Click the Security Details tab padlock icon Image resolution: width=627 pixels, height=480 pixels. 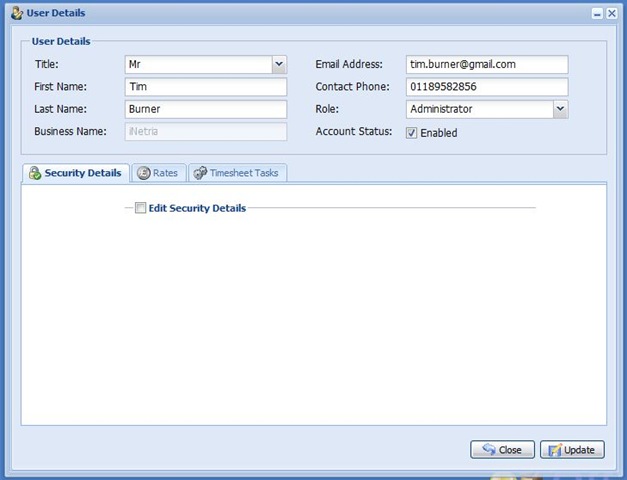[35, 173]
